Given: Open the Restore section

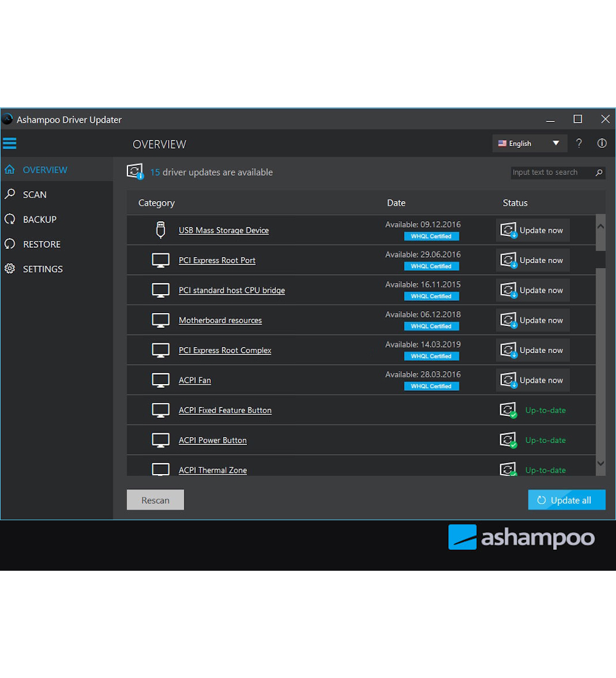Looking at the screenshot, I should pos(41,244).
